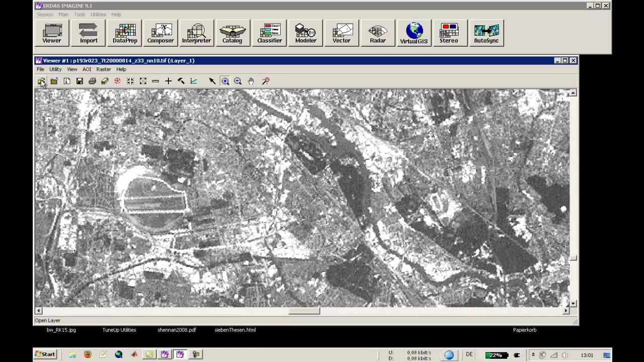Select the Measure ruler tool
This screenshot has height=362, width=644.
[x=155, y=81]
